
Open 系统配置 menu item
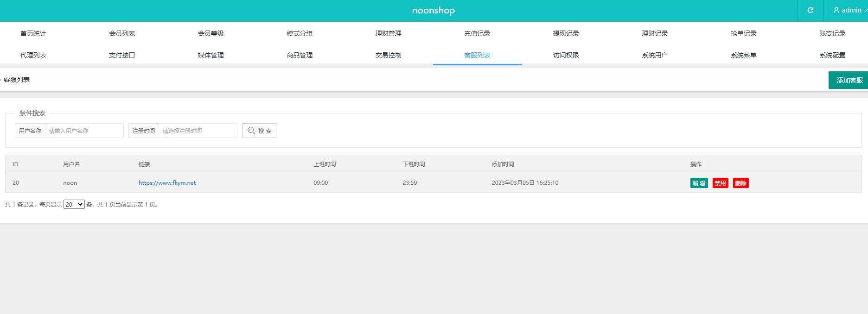(x=832, y=55)
